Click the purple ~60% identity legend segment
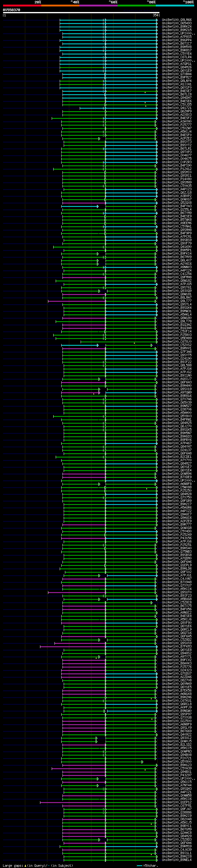The image size is (197, 868). coord(98,6)
